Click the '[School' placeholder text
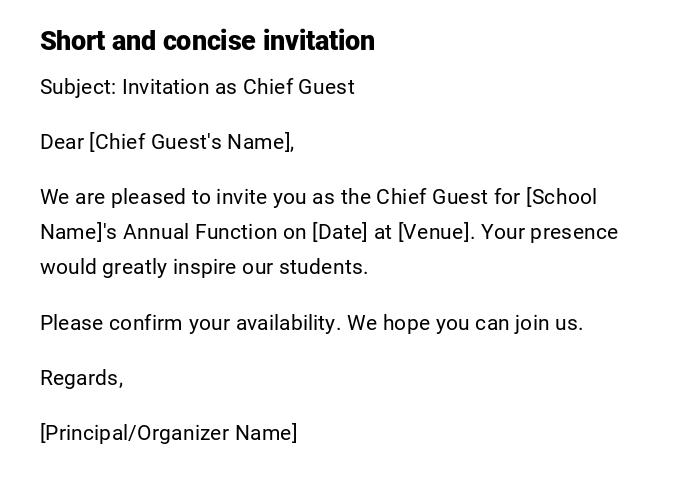The height and width of the screenshot is (495, 700). pyautogui.click(x=561, y=197)
